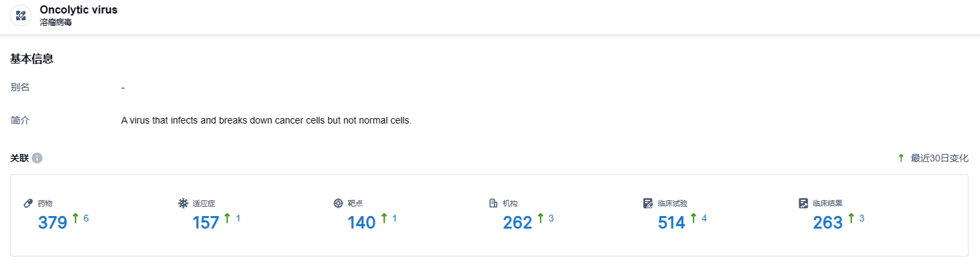The height and width of the screenshot is (264, 980).
Task: Open the 140 targets count
Action: point(362,222)
